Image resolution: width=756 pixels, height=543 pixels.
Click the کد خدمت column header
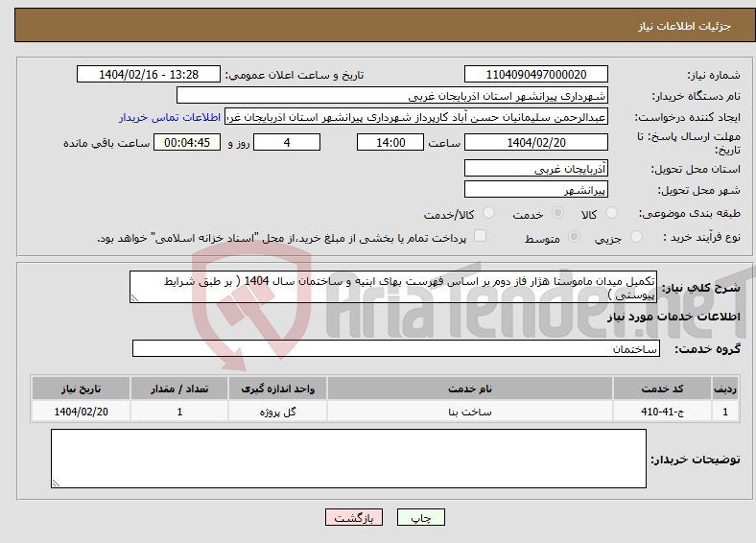663,389
